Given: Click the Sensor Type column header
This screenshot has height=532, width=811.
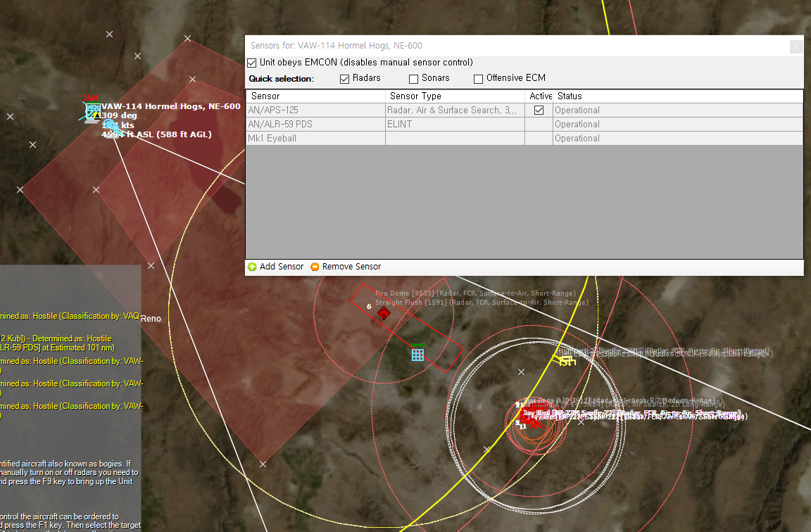Looking at the screenshot, I should (455, 96).
